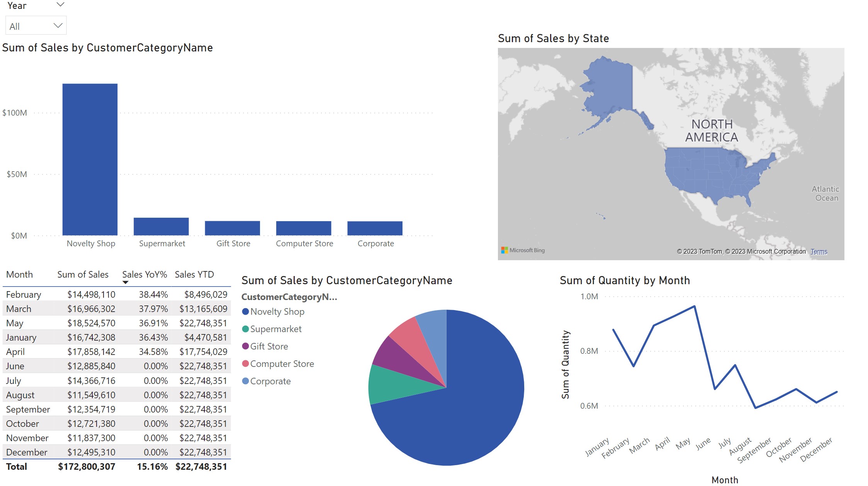The image size is (868, 486).
Task: Select the Supermarket bar in chart
Action: [x=161, y=227]
